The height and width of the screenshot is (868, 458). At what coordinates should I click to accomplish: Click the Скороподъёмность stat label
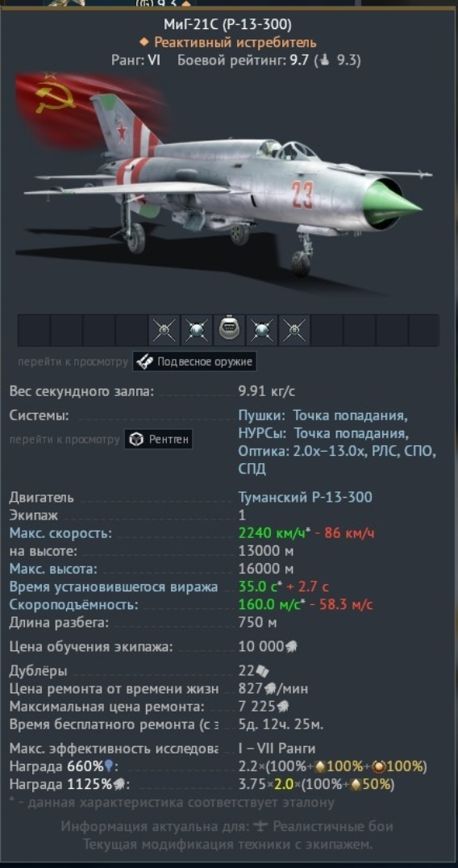click(73, 604)
